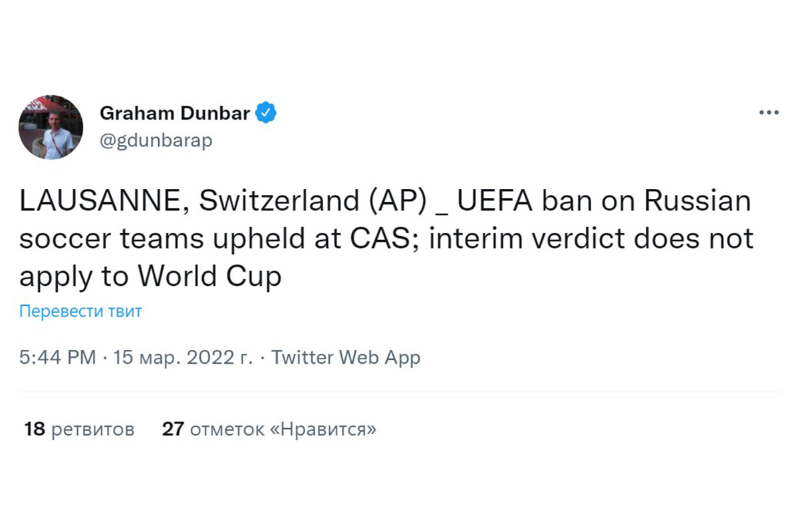Screen dimensions: 798x532
Task: Click the отметок «Нравится» label
Action: [283, 430]
